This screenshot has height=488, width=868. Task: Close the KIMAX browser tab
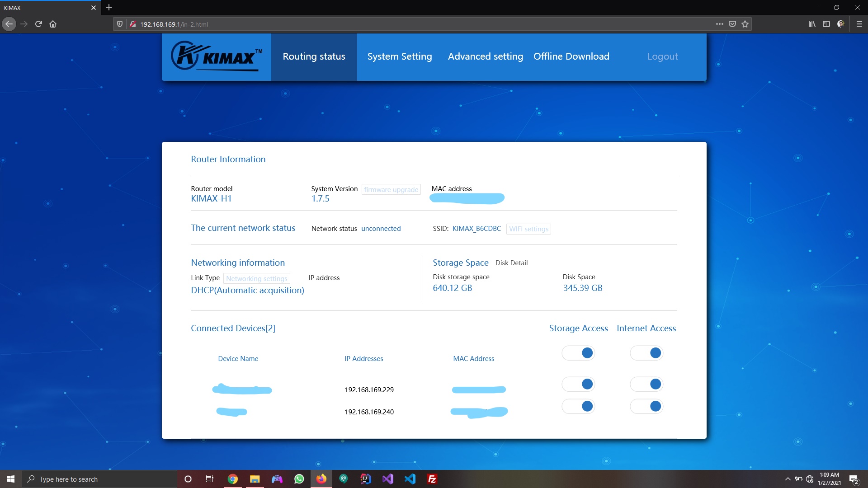coord(94,8)
